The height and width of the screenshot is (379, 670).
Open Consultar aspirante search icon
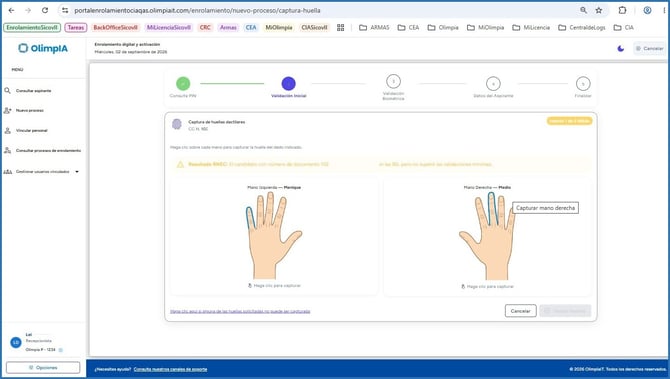(x=7, y=91)
